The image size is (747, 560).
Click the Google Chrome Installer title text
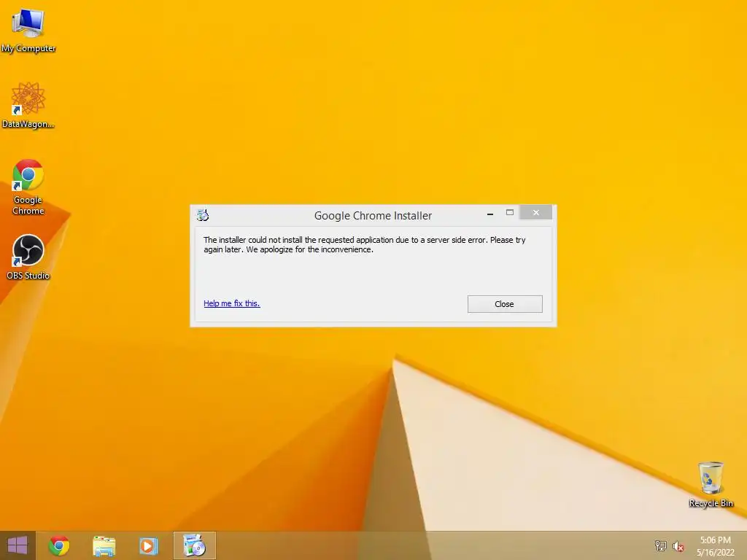coord(373,216)
